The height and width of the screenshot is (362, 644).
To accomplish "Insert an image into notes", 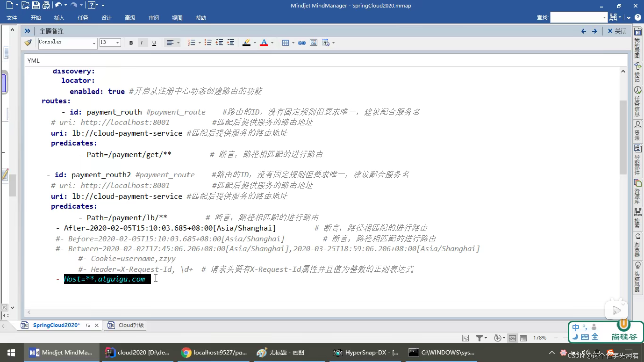I will click(314, 43).
